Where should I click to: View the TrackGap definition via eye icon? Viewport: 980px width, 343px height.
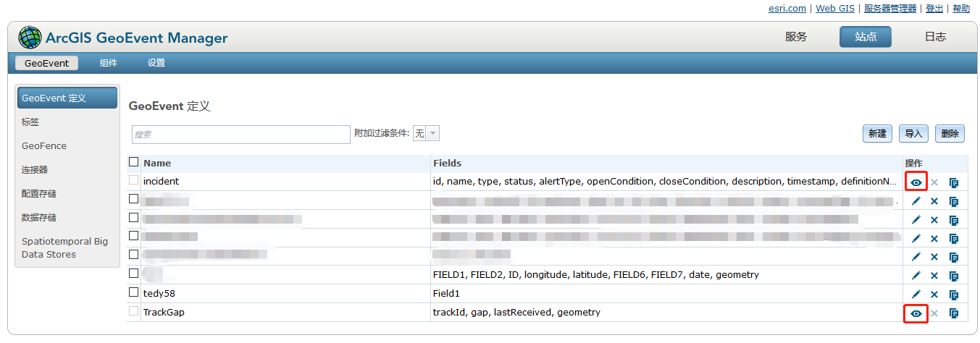916,313
